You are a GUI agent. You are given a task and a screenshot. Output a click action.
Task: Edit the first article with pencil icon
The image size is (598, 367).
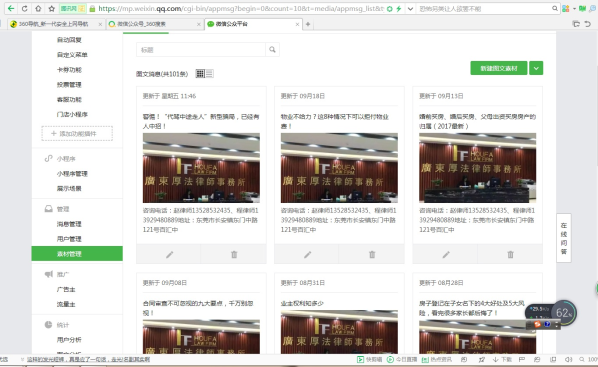click(169, 254)
